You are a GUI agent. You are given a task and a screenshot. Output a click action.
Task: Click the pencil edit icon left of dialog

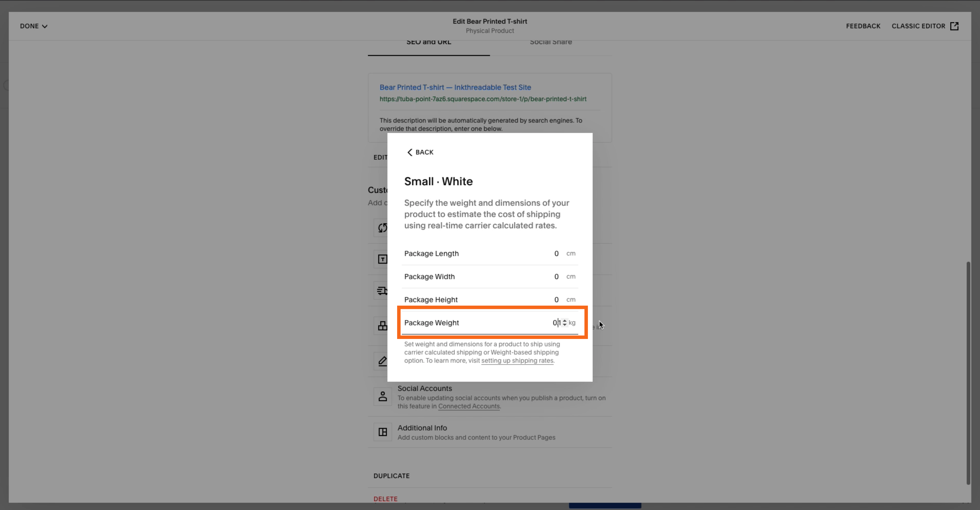[x=382, y=361]
